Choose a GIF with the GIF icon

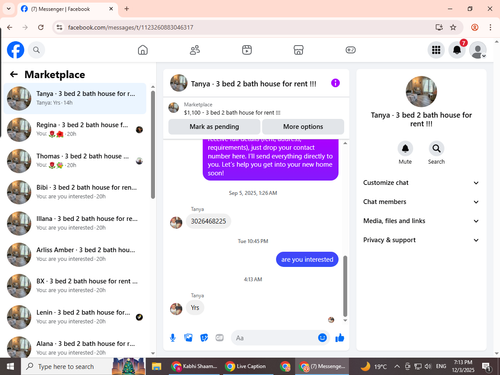(219, 338)
